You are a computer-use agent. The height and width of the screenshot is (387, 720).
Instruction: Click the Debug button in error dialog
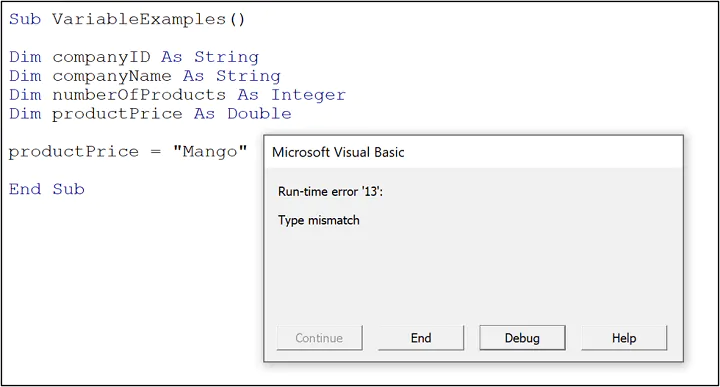click(522, 338)
